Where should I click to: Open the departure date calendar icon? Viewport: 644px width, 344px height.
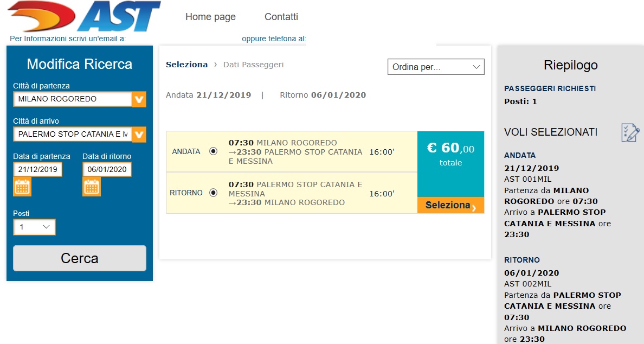[x=22, y=187]
